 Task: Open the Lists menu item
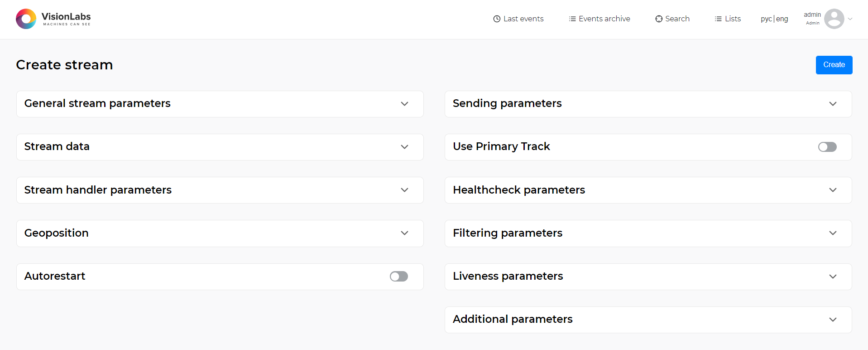733,19
